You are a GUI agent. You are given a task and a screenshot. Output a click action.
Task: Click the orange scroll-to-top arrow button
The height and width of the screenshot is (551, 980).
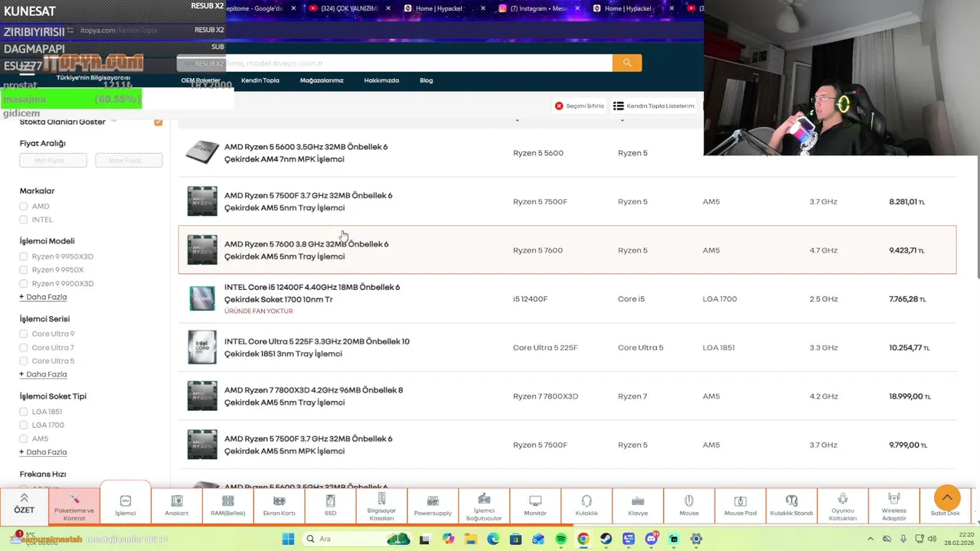pyautogui.click(x=947, y=498)
